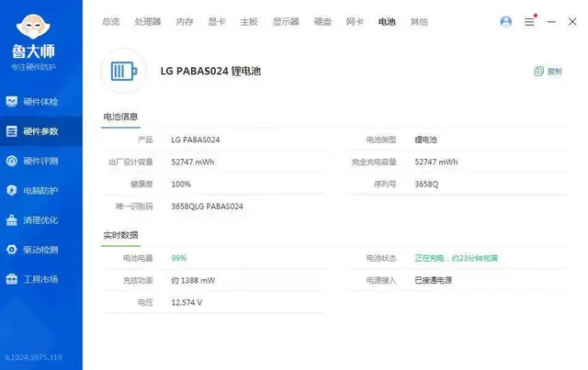
Task: Switch to the 其他 tab
Action: (419, 22)
